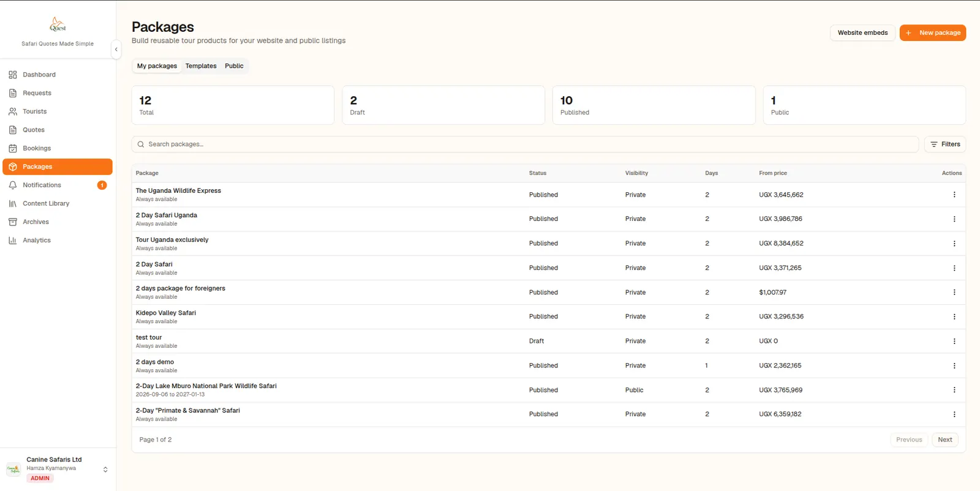This screenshot has width=980, height=491.
Task: Click the Bookings calendar icon
Action: pyautogui.click(x=13, y=148)
